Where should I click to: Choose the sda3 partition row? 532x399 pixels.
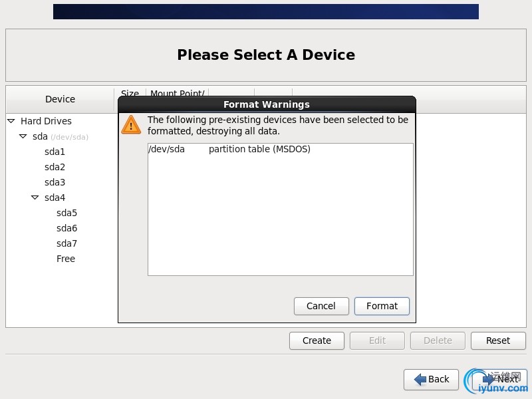(55, 182)
